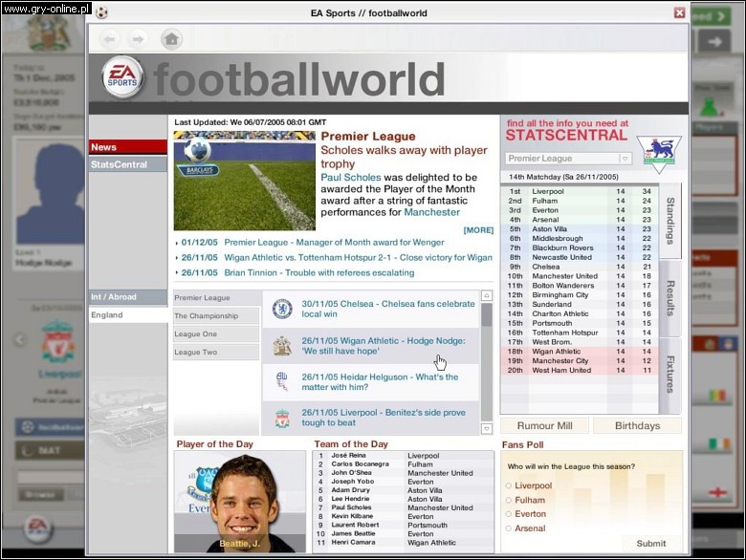
Task: Click the Liverpool badge in the background window
Action: tap(57, 342)
